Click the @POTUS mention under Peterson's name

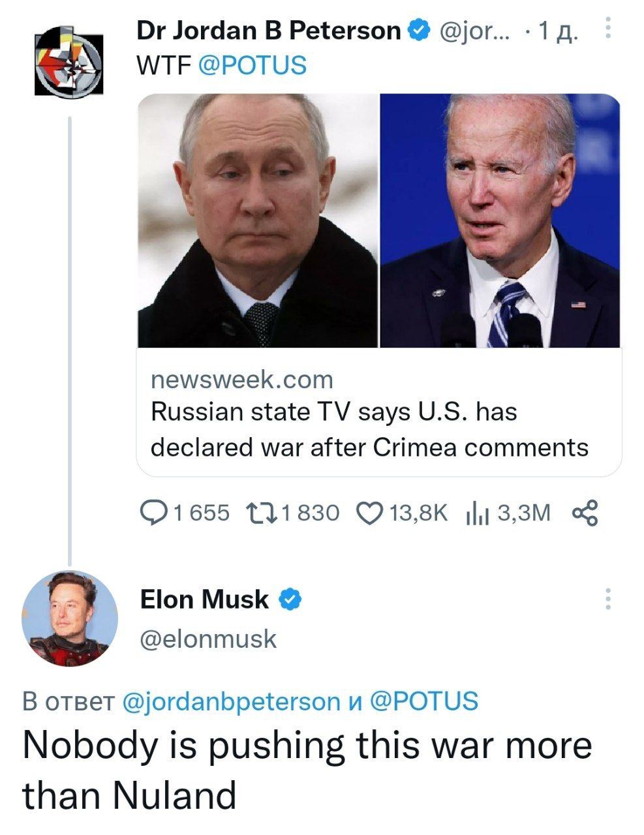pos(252,65)
